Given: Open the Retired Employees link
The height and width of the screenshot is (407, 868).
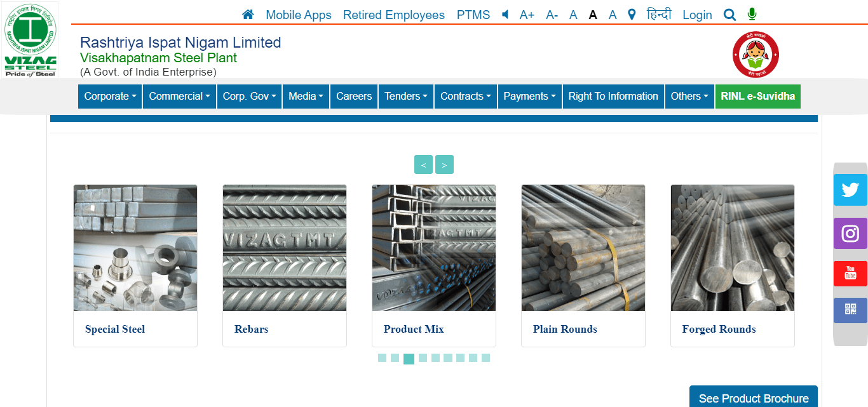Looking at the screenshot, I should click(393, 14).
